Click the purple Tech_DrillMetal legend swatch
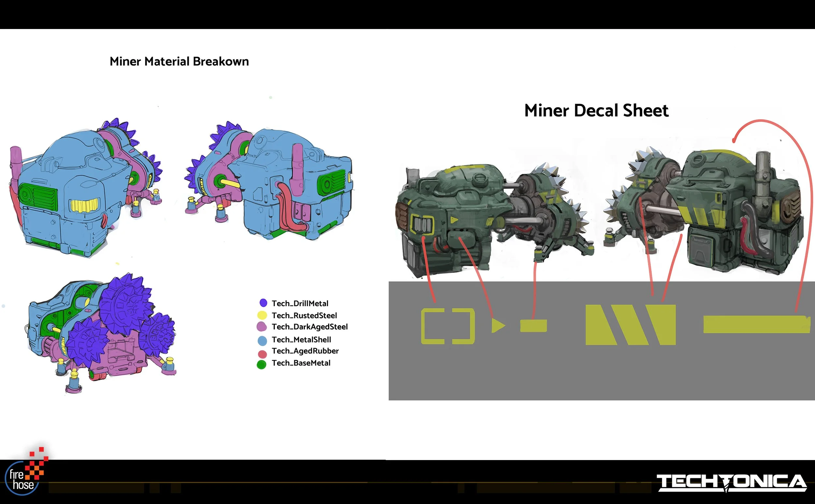815x504 pixels. coord(263,303)
